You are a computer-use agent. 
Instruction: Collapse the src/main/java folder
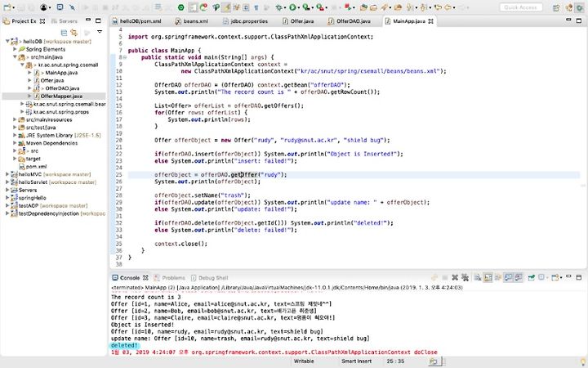pyautogui.click(x=15, y=57)
